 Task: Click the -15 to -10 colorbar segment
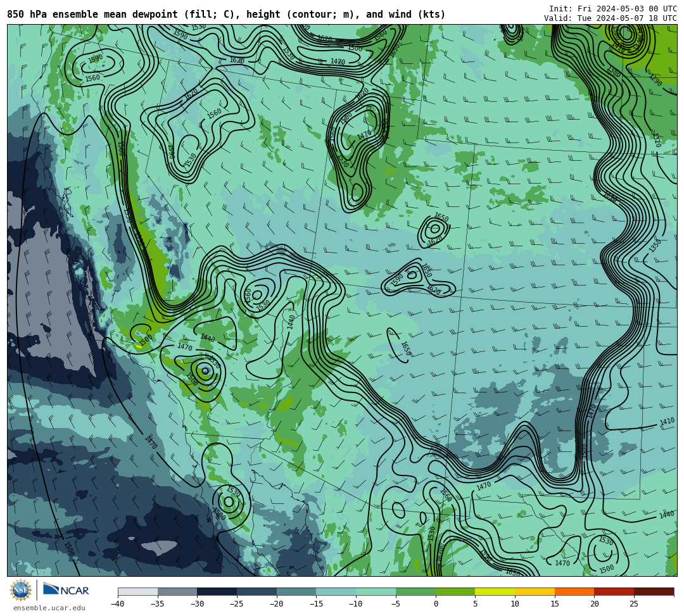(336, 591)
